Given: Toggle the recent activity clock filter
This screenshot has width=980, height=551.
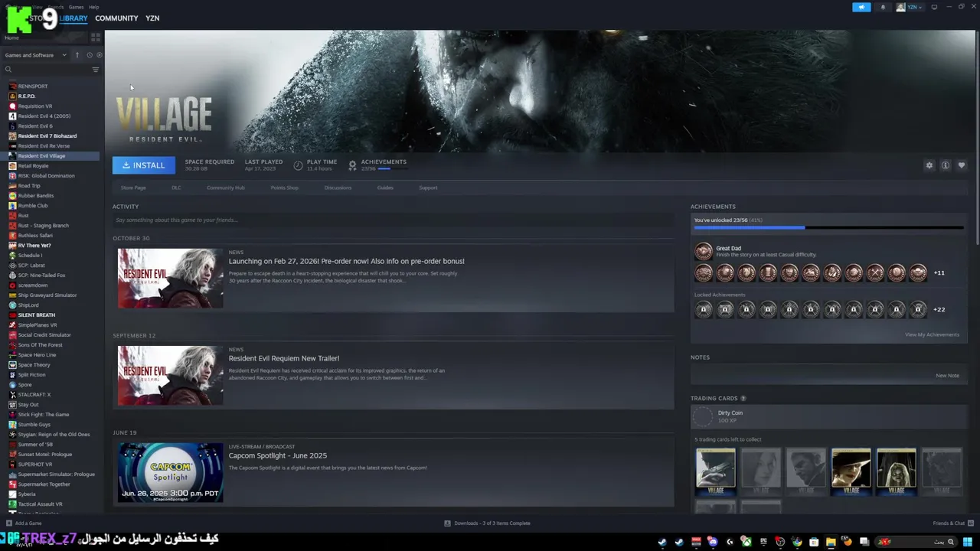Looking at the screenshot, I should (89, 55).
